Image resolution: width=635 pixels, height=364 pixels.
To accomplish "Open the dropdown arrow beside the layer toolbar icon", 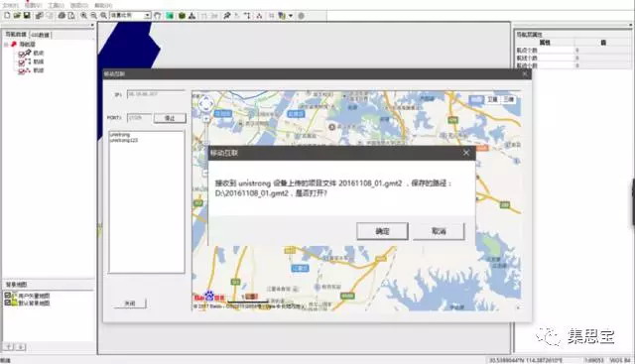I will click(x=291, y=16).
